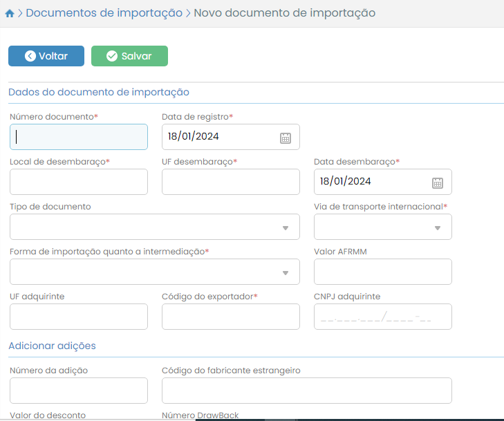The width and height of the screenshot is (504, 421).
Task: Click the Voltar back button
Action: tap(46, 56)
